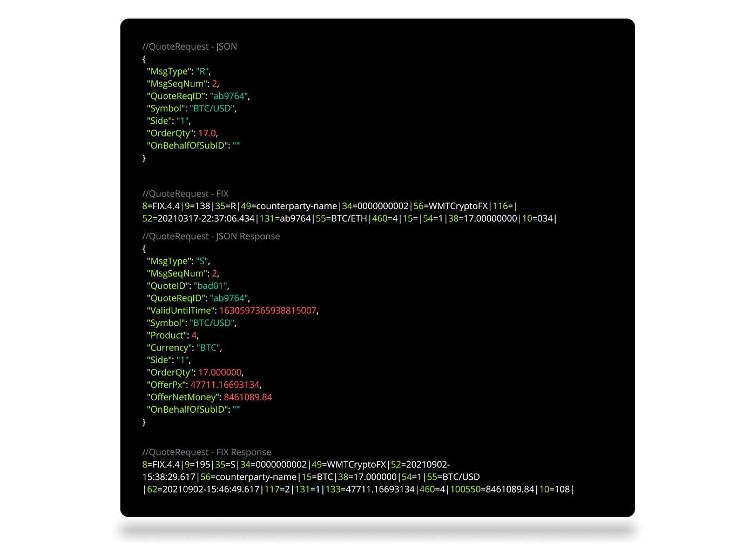This screenshot has height=550, width=756.
Task: Click the "OrderQty": 17.000000 line in the response
Action: (x=195, y=373)
